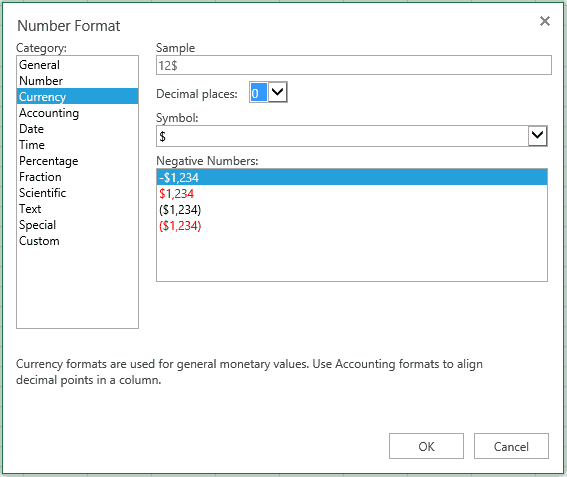Select the General category
The height and width of the screenshot is (477, 567).
click(77, 65)
